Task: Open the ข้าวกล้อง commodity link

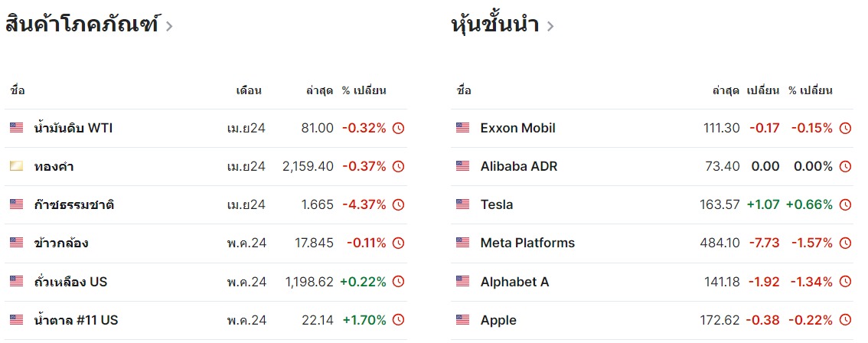Action: click(61, 243)
